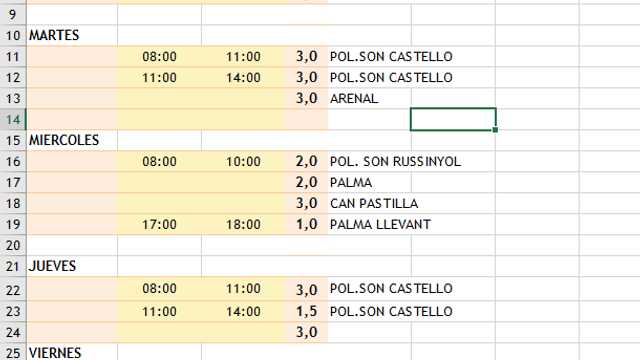The width and height of the screenshot is (640, 360).
Task: Select the 18:00 end time cell
Action: click(243, 224)
